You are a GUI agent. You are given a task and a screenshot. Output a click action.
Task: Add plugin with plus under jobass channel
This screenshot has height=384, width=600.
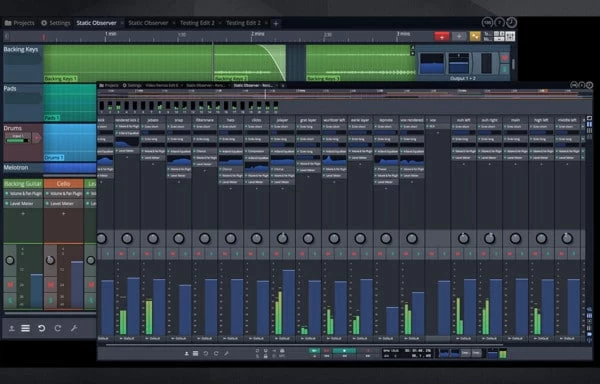click(153, 164)
